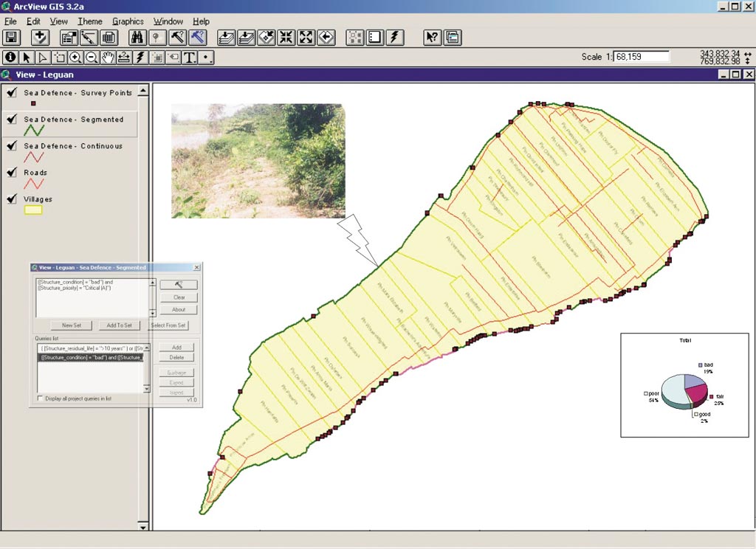The height and width of the screenshot is (549, 756).
Task: Click table of contents scroll down arrow
Action: 143,526
